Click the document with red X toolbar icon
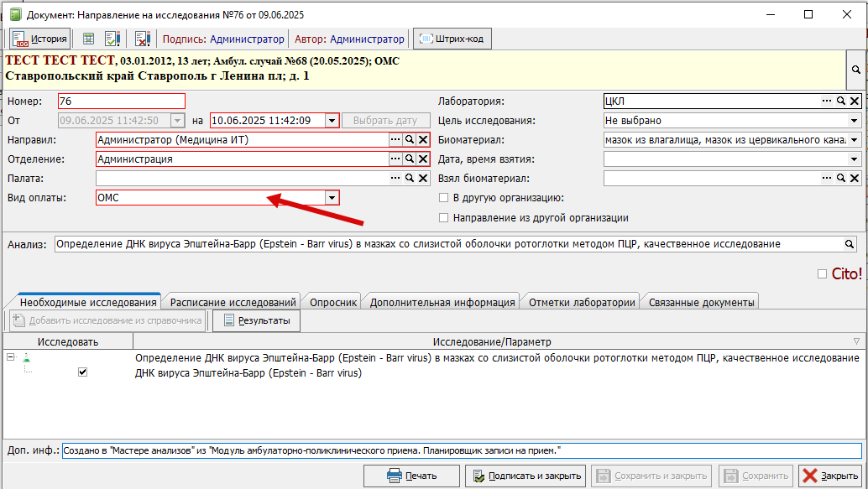The image size is (868, 489). click(142, 39)
